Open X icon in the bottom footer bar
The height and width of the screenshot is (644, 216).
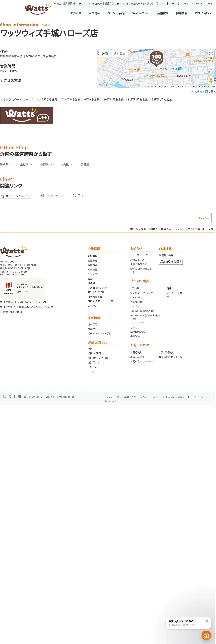[10, 396]
